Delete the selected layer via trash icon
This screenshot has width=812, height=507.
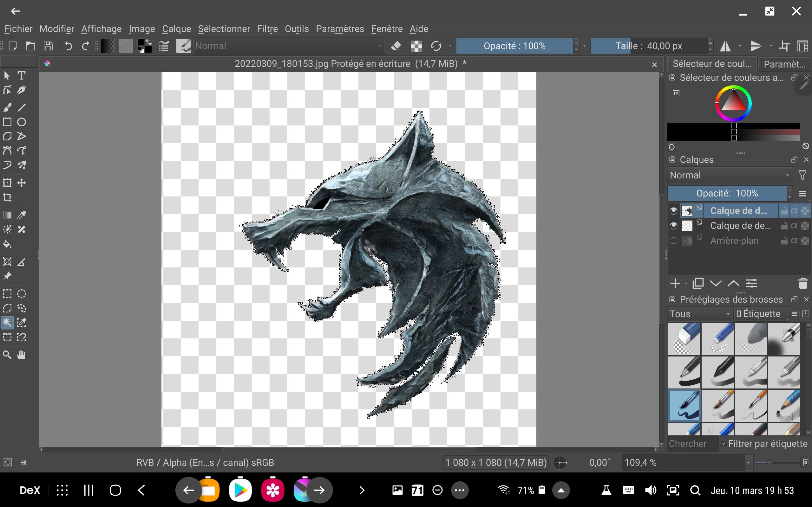[x=802, y=283]
